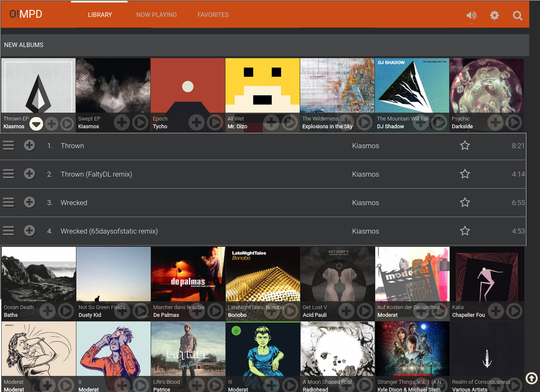Play Not So Green Fields album
The height and width of the screenshot is (392, 540).
click(x=141, y=311)
